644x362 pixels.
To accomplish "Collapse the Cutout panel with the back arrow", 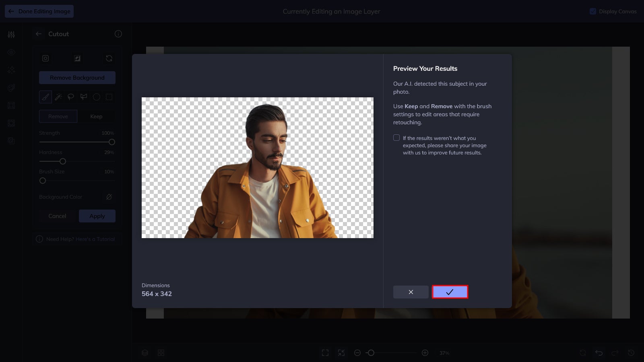I will (39, 34).
